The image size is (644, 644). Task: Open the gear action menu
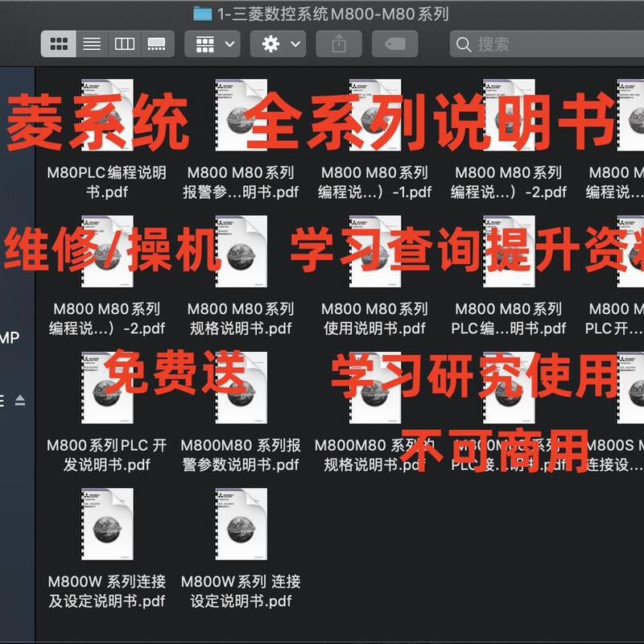[278, 43]
